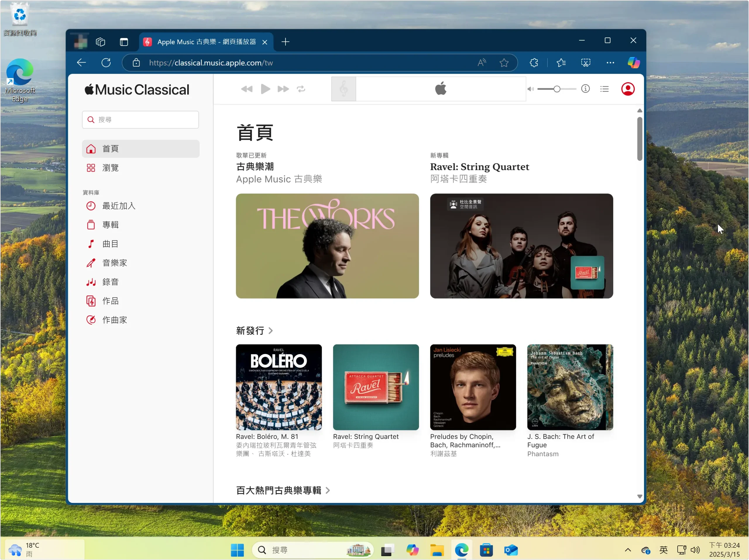Open the Screenshot capture icon
This screenshot has width=749, height=560.
point(585,63)
